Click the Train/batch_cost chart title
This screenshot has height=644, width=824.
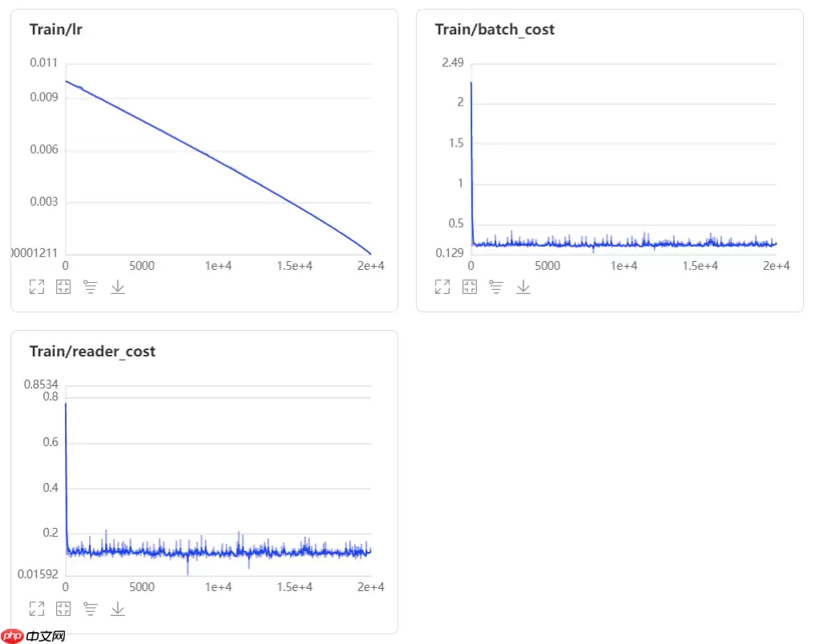pyautogui.click(x=495, y=30)
